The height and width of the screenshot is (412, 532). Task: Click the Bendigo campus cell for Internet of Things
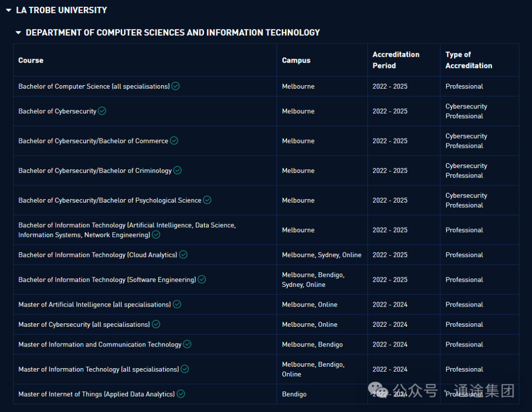tap(294, 394)
